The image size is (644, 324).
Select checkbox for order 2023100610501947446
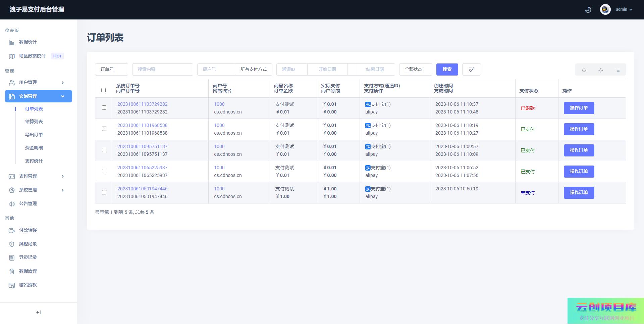coord(104,192)
